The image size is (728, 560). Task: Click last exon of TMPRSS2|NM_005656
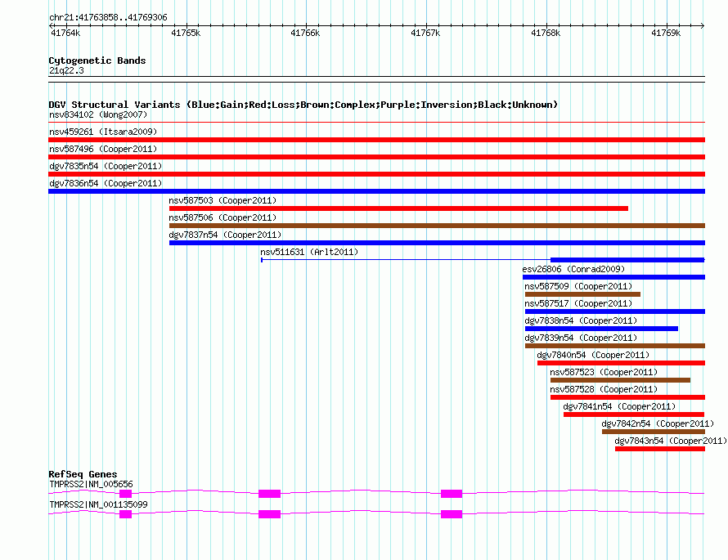click(x=452, y=494)
